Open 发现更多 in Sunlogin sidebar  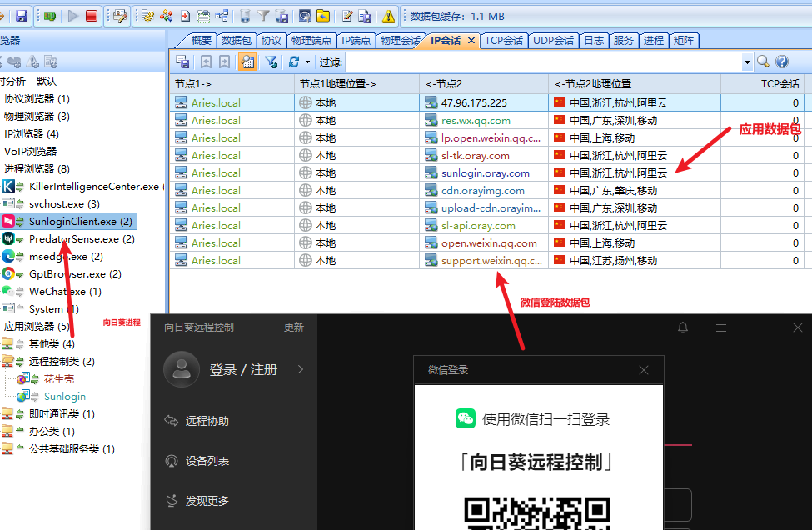(x=207, y=501)
